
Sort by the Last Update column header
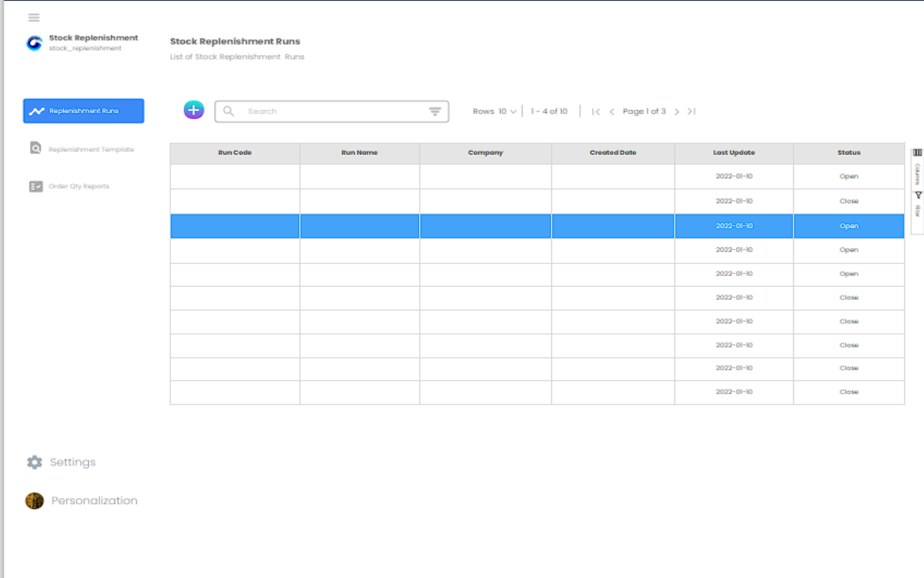[733, 153]
